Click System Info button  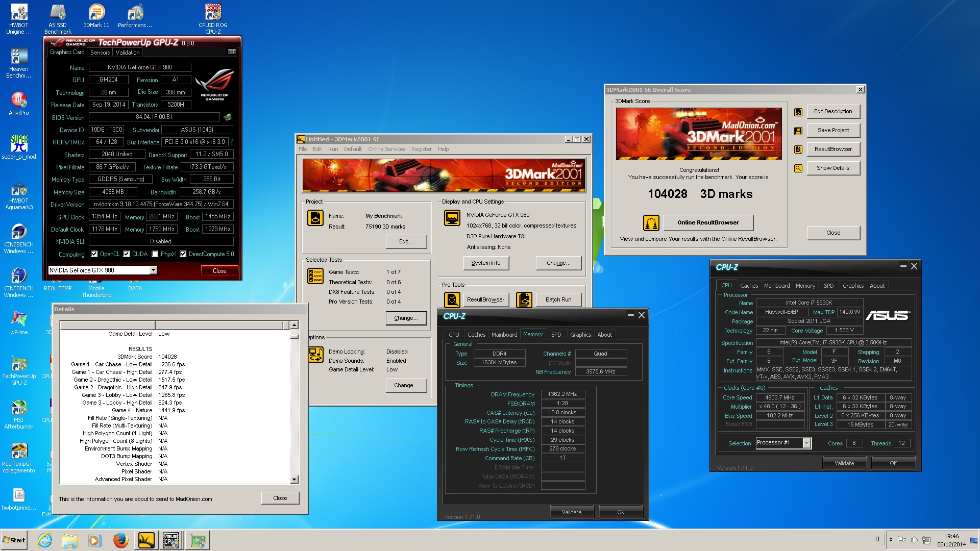486,263
